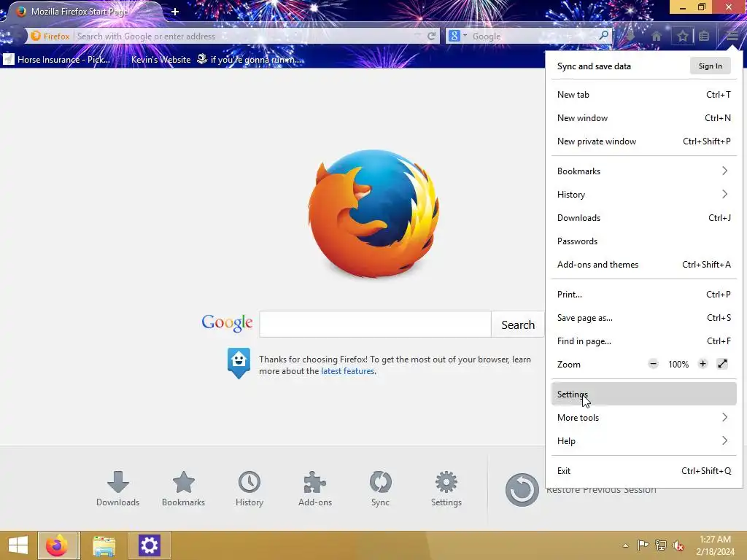The height and width of the screenshot is (560, 747).
Task: Open a new tab with plus icon
Action: [175, 12]
